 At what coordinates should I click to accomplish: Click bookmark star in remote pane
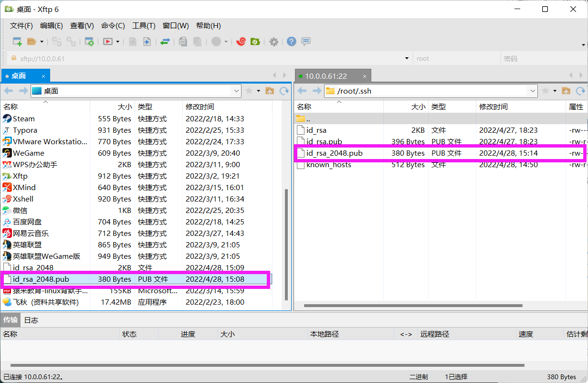pyautogui.click(x=546, y=91)
